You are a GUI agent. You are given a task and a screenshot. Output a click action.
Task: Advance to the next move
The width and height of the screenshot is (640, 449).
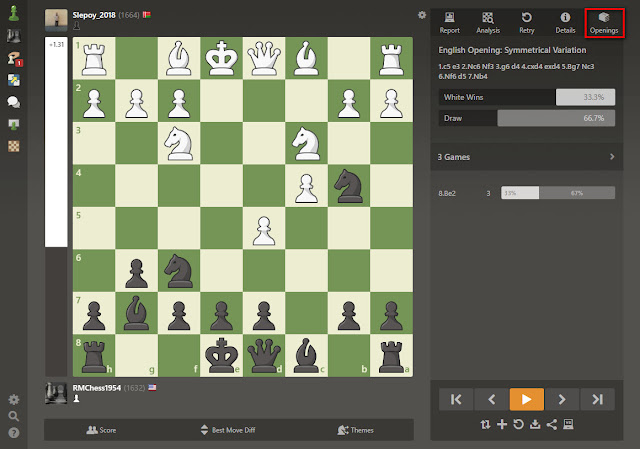562,399
